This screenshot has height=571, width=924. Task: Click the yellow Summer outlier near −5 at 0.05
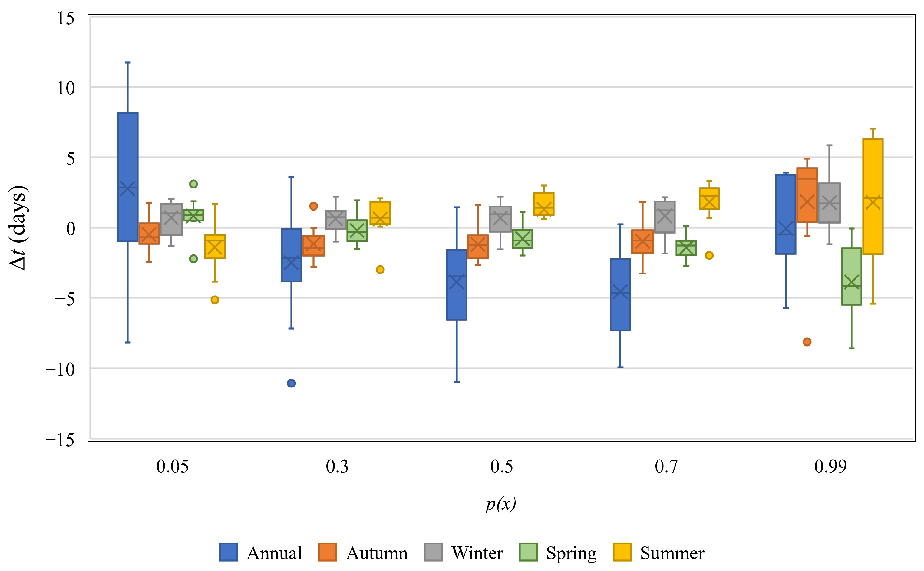click(215, 300)
